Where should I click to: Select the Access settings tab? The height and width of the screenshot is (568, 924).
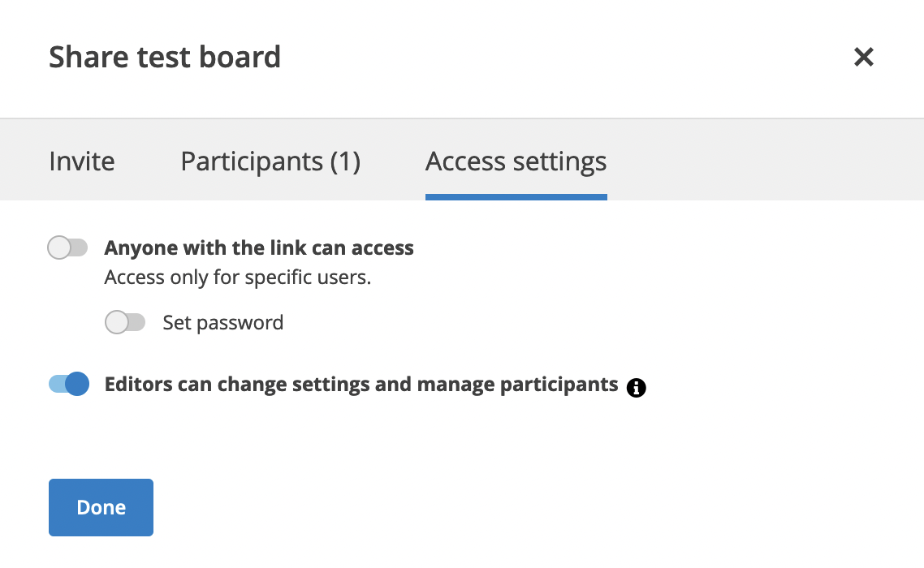pyautogui.click(x=516, y=161)
